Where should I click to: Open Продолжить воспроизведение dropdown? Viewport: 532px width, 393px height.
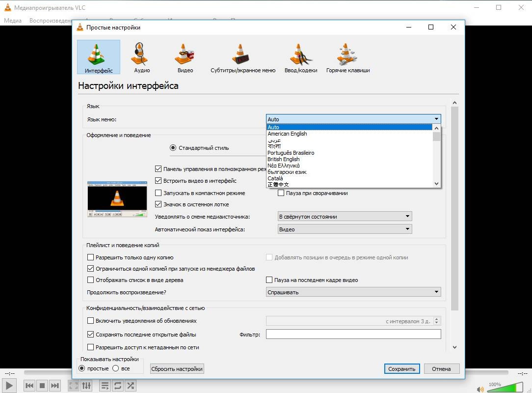point(353,292)
